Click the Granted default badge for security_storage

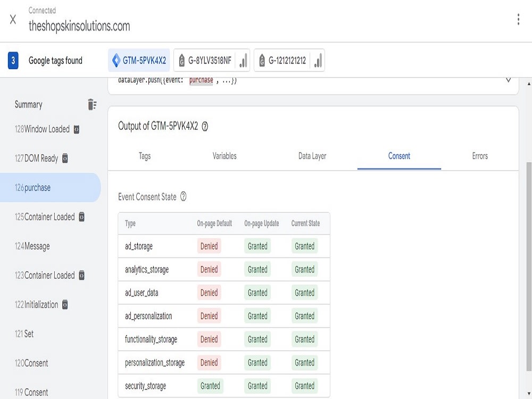pos(210,386)
